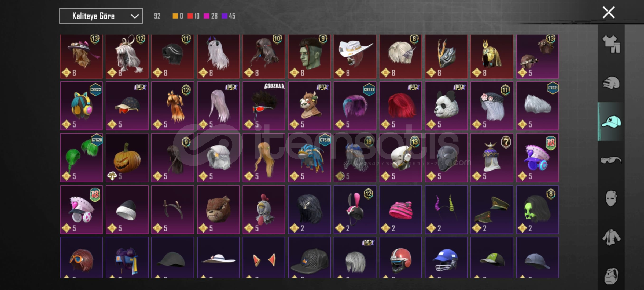Select the white cowboy hat item

(x=355, y=56)
